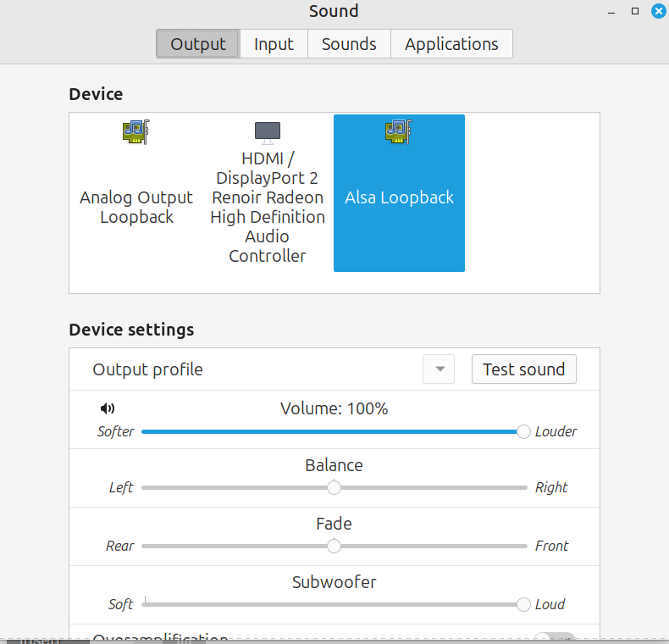The height and width of the screenshot is (644, 669).
Task: Click the Softer volume label
Action: pos(116,432)
